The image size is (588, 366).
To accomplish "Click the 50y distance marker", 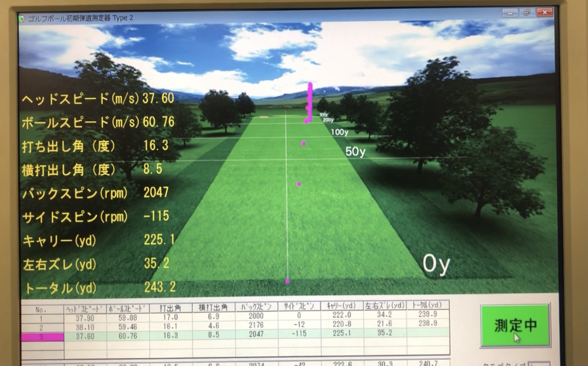I will (x=355, y=152).
